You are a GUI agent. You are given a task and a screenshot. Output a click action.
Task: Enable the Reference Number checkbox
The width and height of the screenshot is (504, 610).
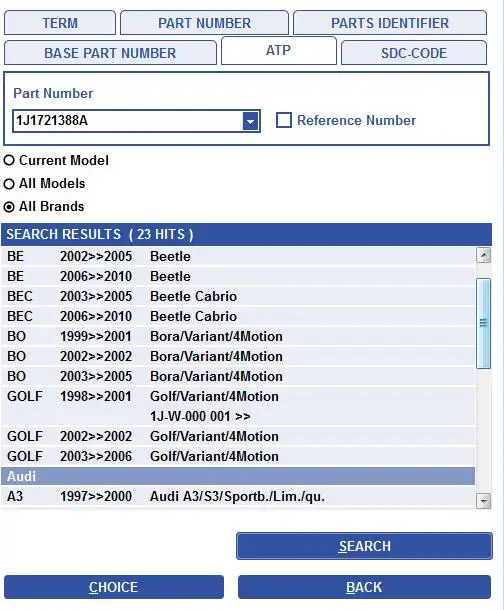pos(284,120)
